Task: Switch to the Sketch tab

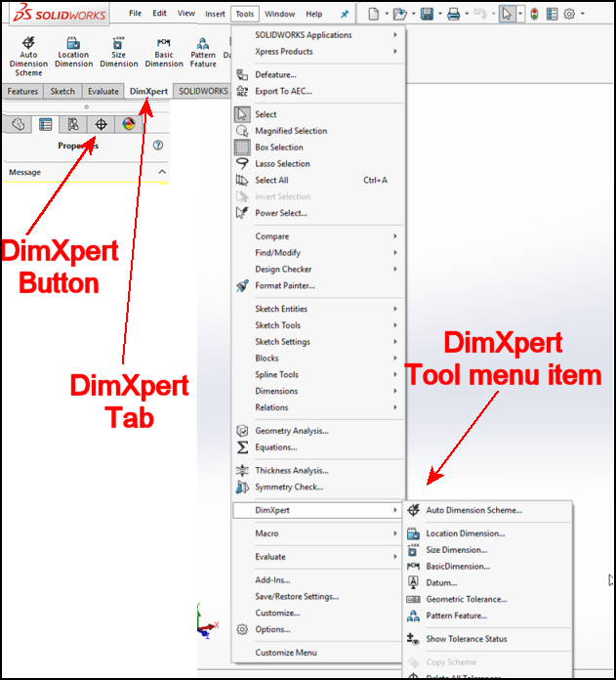Action: [x=62, y=91]
